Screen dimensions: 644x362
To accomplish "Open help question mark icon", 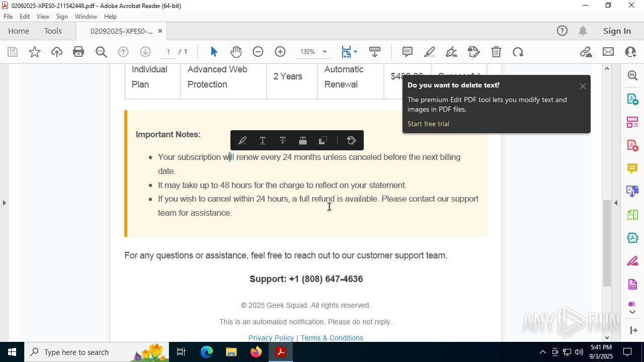I will [562, 31].
